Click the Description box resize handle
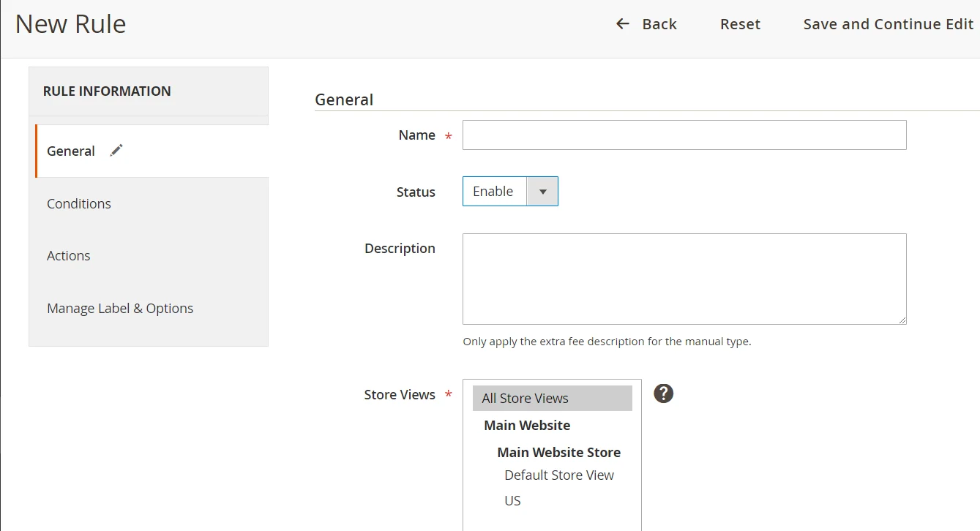980x531 pixels. [x=902, y=320]
